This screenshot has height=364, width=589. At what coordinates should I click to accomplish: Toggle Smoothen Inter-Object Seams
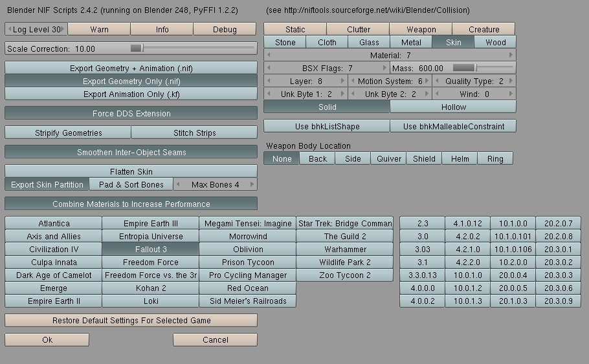[x=131, y=152]
